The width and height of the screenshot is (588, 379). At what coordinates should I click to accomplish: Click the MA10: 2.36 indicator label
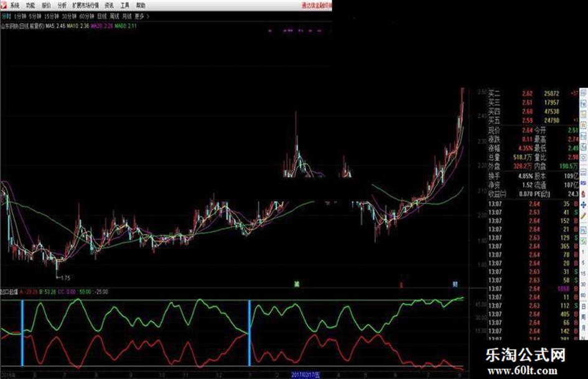click(78, 26)
